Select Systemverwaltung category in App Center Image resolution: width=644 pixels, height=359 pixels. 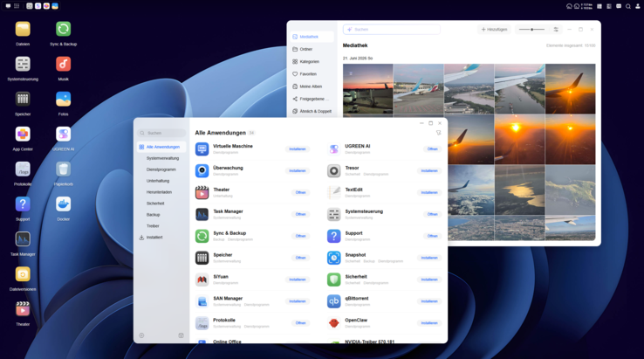pyautogui.click(x=162, y=158)
